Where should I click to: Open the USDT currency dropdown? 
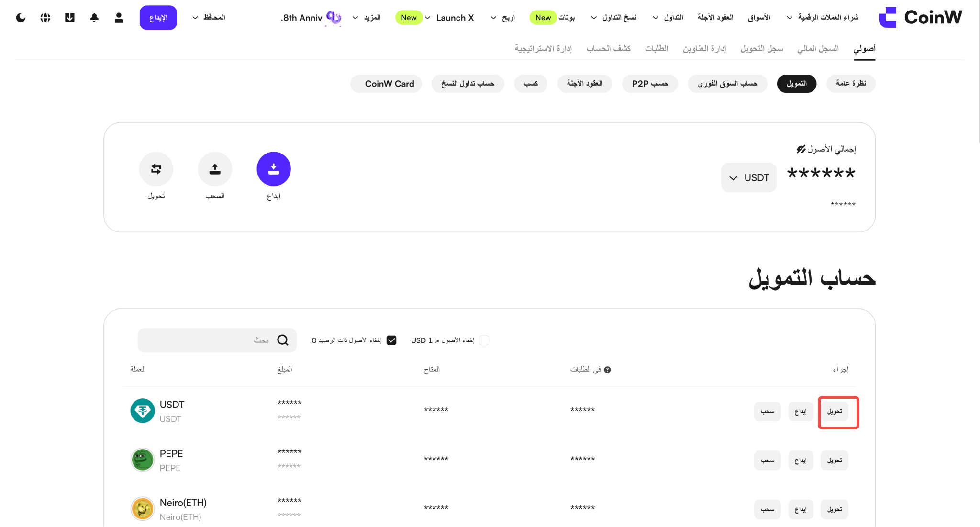tap(749, 178)
